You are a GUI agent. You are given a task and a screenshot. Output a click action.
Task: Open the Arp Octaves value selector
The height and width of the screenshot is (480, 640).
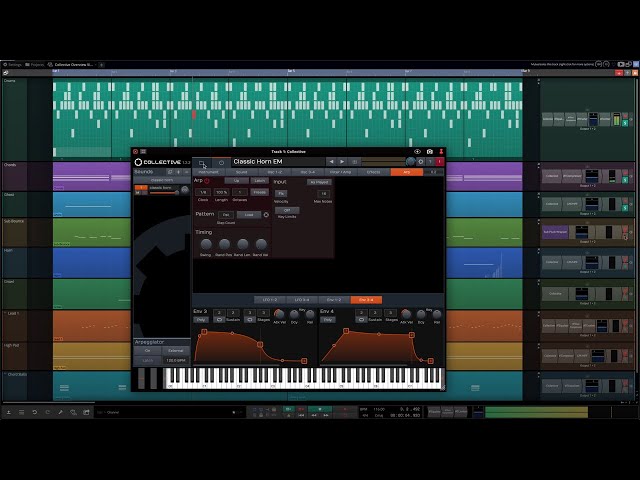(x=240, y=192)
